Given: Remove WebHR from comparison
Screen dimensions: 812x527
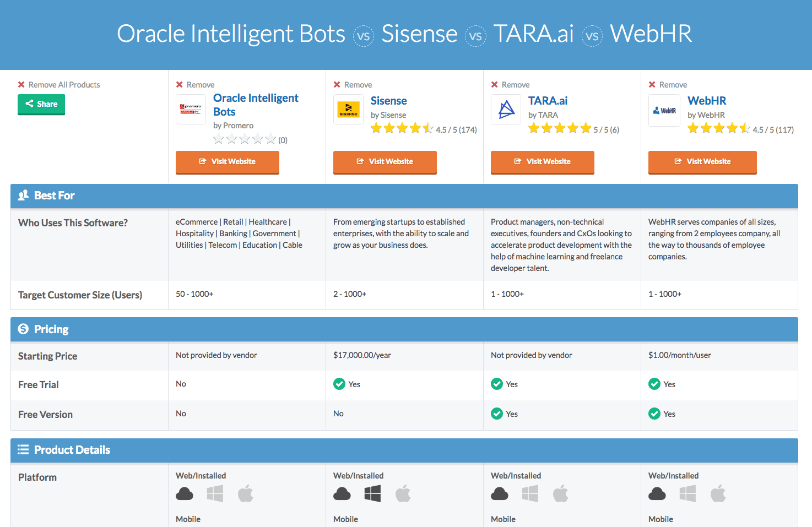Looking at the screenshot, I should pos(668,85).
